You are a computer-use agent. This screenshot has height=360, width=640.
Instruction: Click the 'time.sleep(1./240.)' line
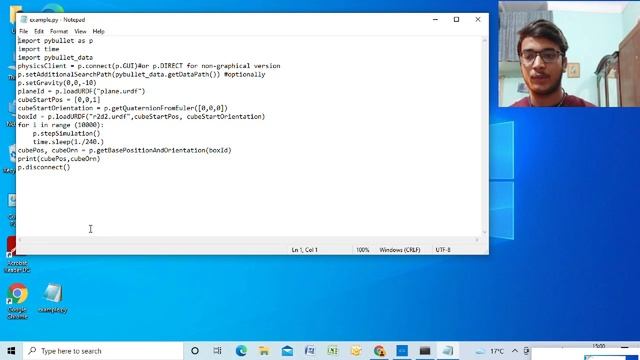tap(68, 142)
